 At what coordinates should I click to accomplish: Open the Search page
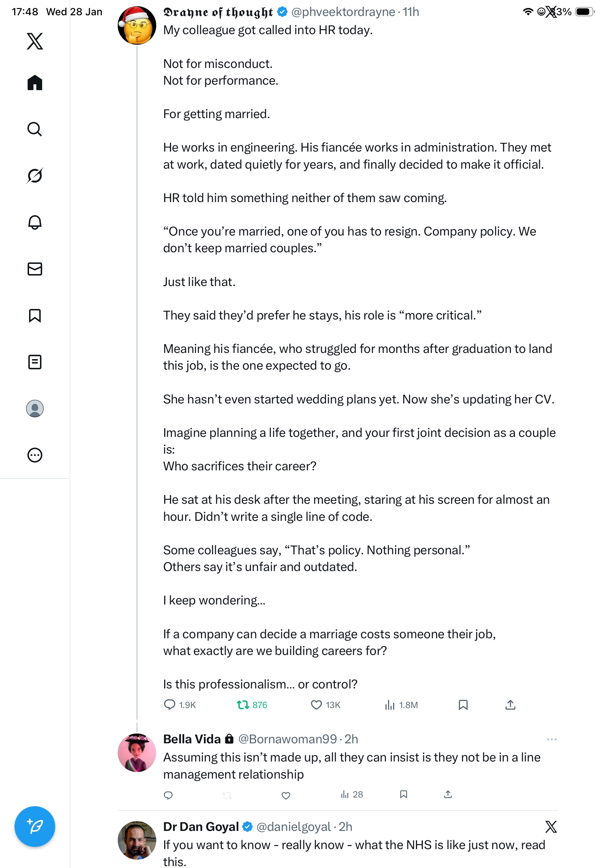tap(35, 129)
